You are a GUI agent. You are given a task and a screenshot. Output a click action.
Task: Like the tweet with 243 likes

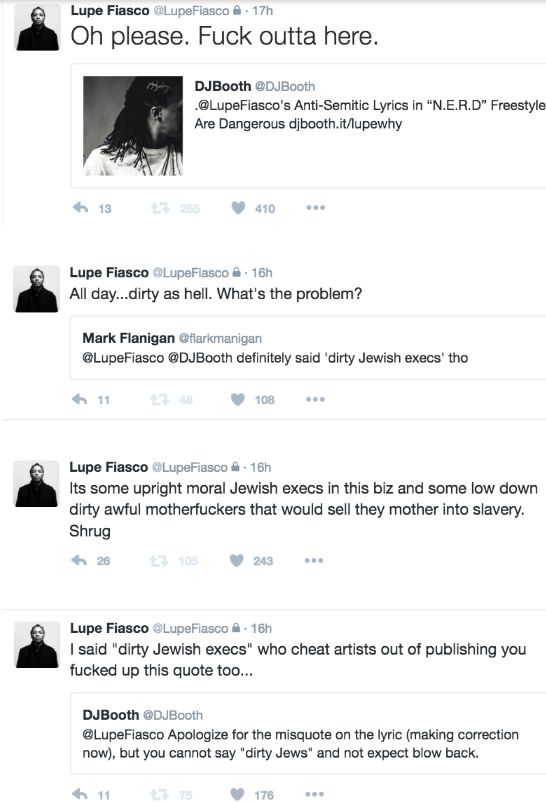click(236, 561)
